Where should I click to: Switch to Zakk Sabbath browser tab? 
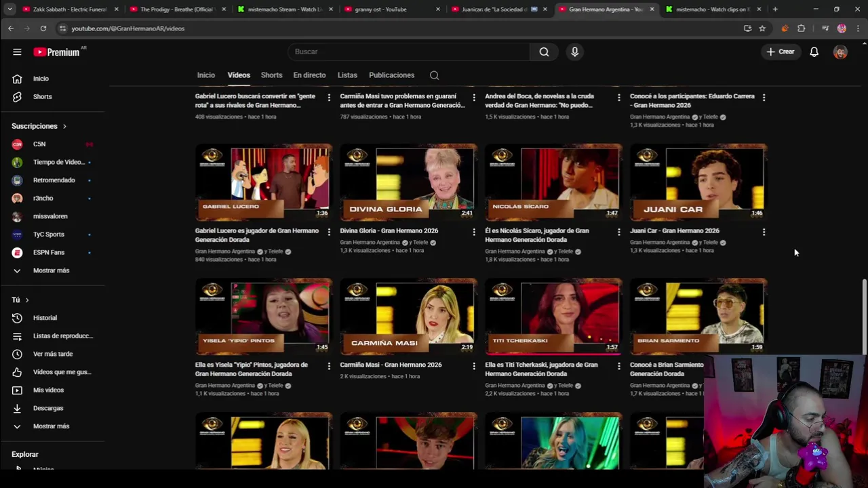click(x=69, y=9)
